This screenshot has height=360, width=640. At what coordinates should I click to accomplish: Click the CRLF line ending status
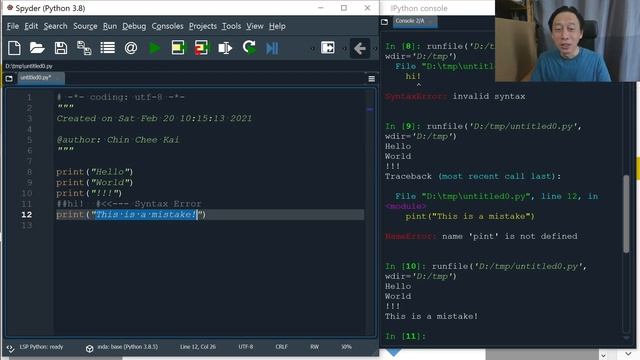pyautogui.click(x=282, y=347)
